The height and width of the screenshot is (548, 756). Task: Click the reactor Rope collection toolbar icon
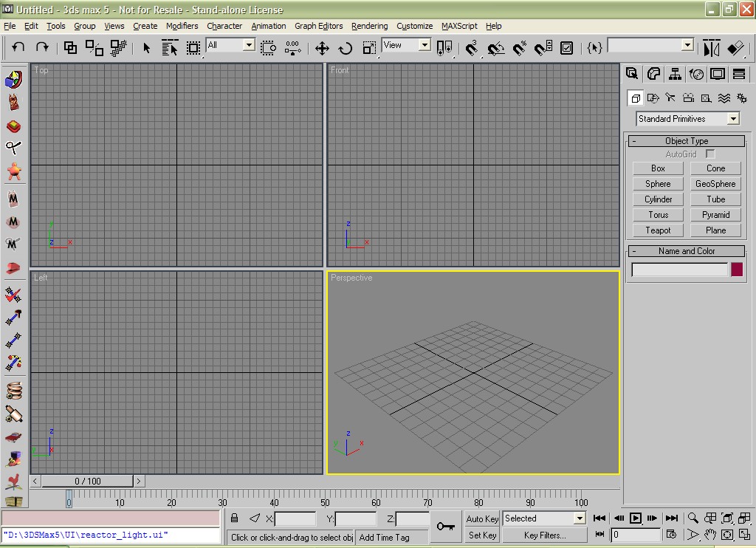(x=13, y=147)
